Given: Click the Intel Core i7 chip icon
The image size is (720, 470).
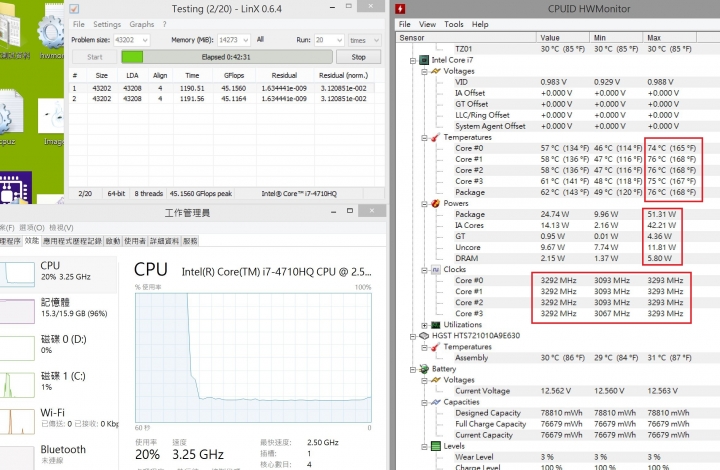Looking at the screenshot, I should click(x=424, y=60).
